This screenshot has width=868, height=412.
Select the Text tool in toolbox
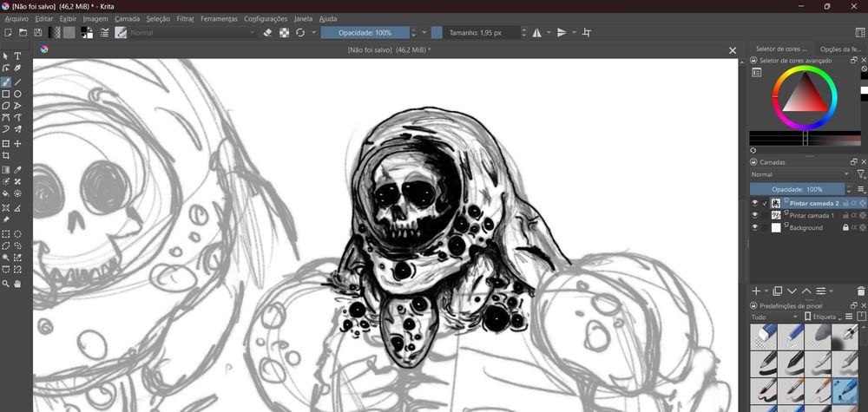(x=17, y=56)
